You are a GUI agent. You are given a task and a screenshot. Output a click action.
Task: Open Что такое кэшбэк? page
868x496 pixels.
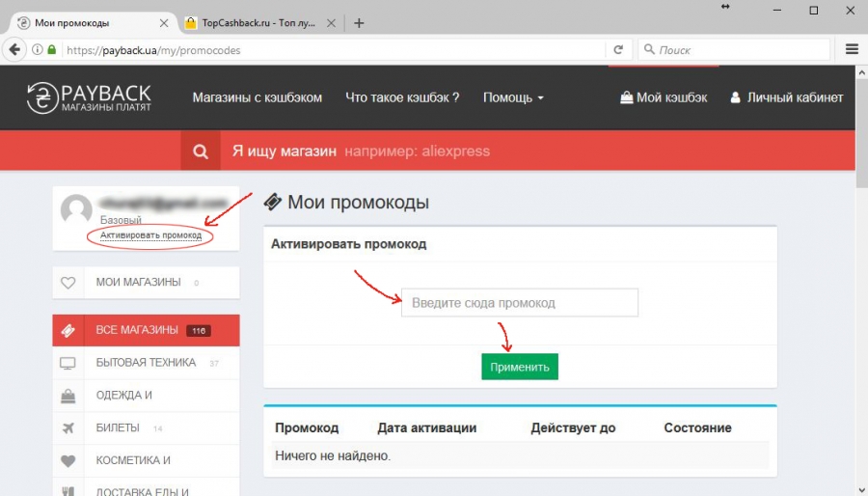[402, 97]
